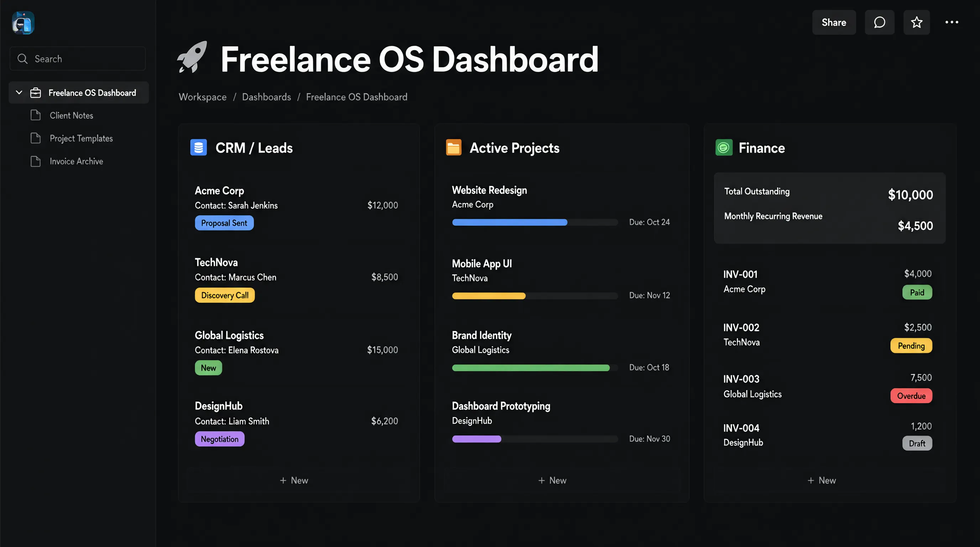This screenshot has width=980, height=547.
Task: Open the DesignHub lead
Action: click(x=219, y=406)
